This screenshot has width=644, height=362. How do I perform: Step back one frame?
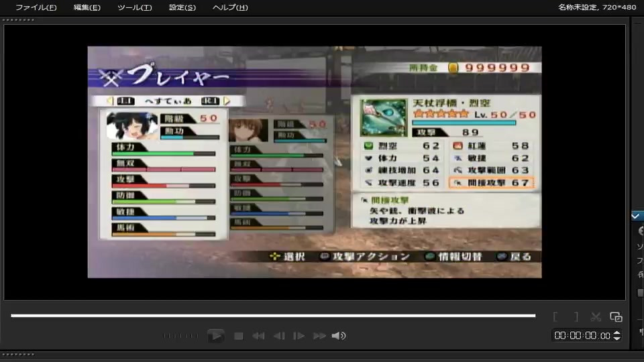[279, 336]
